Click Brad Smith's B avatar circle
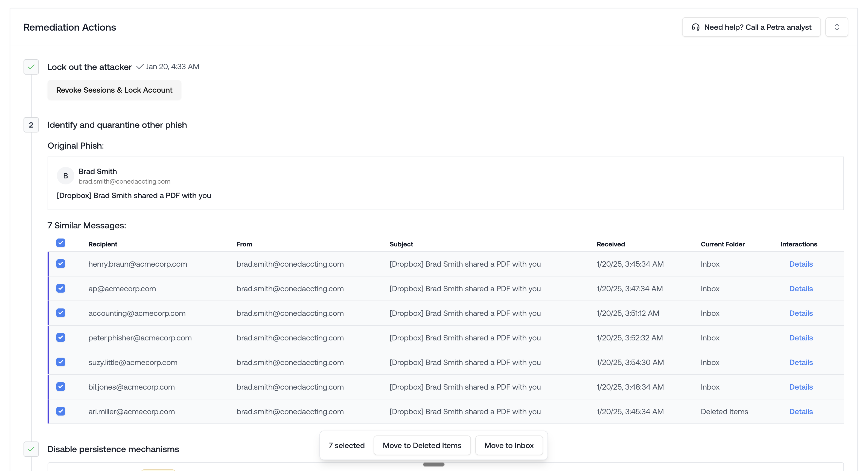This screenshot has height=471, width=868. tap(65, 176)
